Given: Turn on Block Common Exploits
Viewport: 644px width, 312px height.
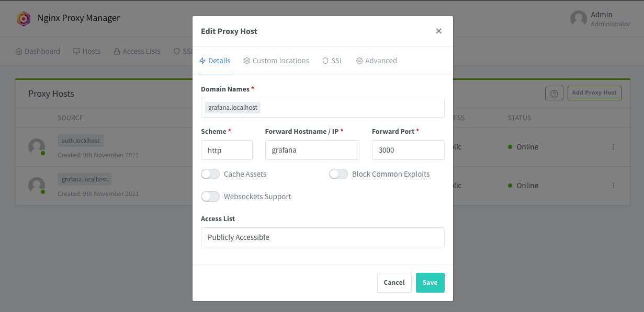Looking at the screenshot, I should click(338, 174).
